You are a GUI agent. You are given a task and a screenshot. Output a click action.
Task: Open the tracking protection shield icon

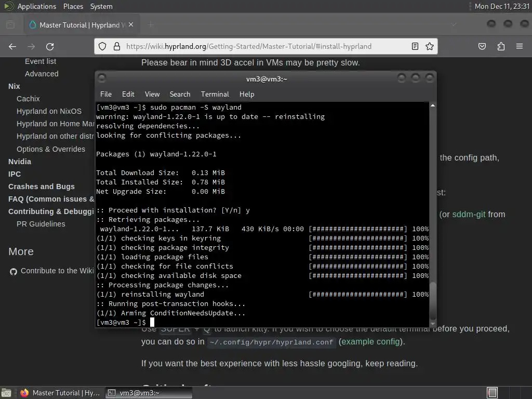102,46
